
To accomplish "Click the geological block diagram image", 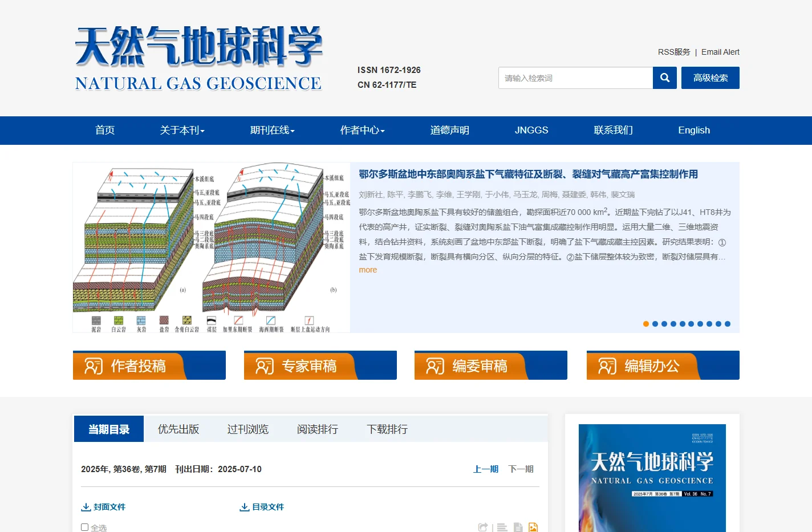I will tap(212, 247).
